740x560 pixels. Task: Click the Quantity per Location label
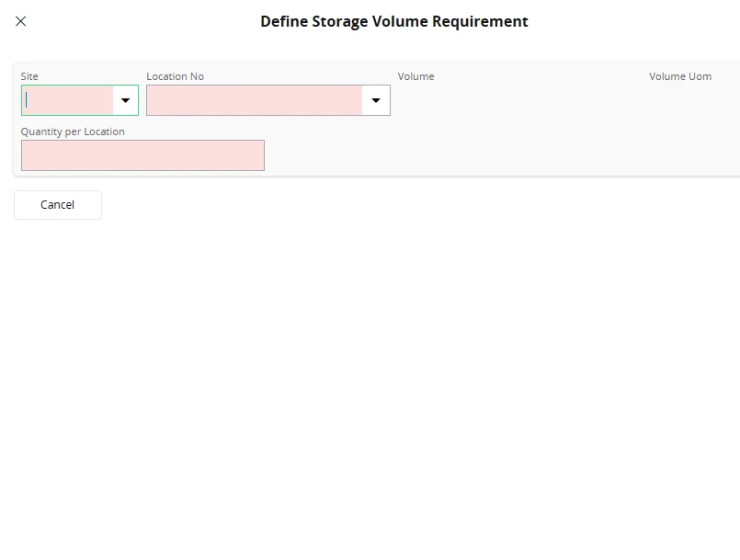click(x=73, y=131)
